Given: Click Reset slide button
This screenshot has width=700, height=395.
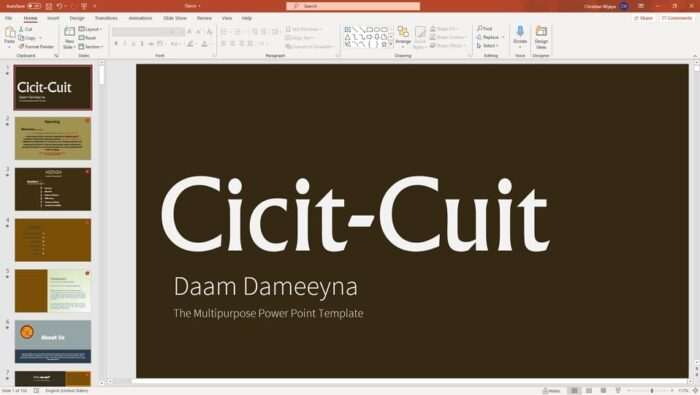Looking at the screenshot, I should [87, 38].
